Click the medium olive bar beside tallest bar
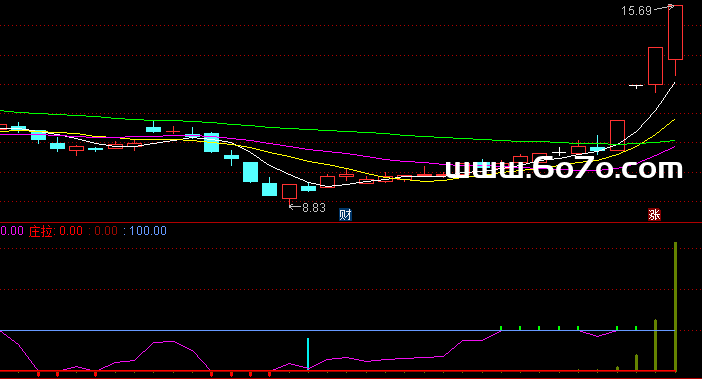Image resolution: width=702 pixels, height=379 pixels. click(655, 345)
